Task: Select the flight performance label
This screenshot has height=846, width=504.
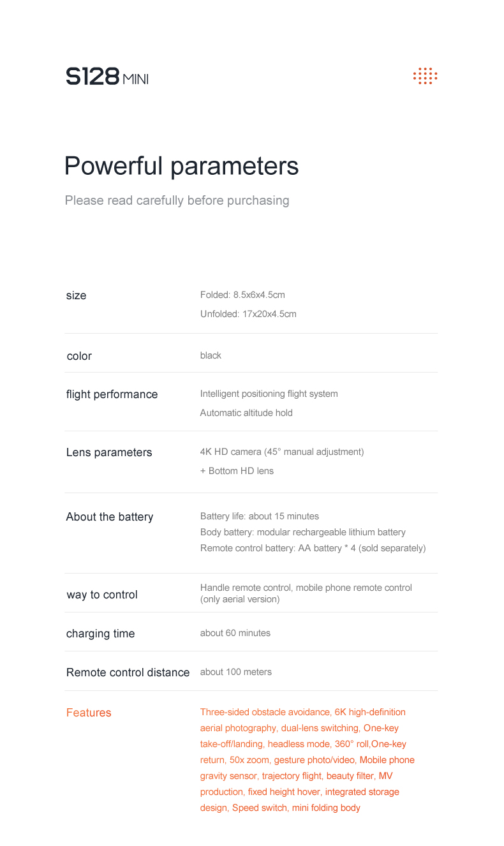Action: point(112,394)
